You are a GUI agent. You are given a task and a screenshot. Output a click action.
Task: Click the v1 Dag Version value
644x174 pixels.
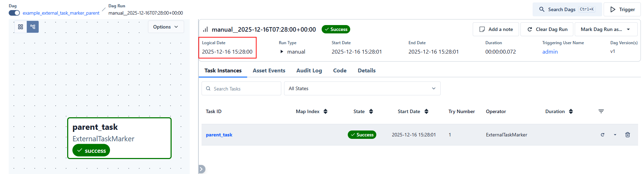point(613,51)
